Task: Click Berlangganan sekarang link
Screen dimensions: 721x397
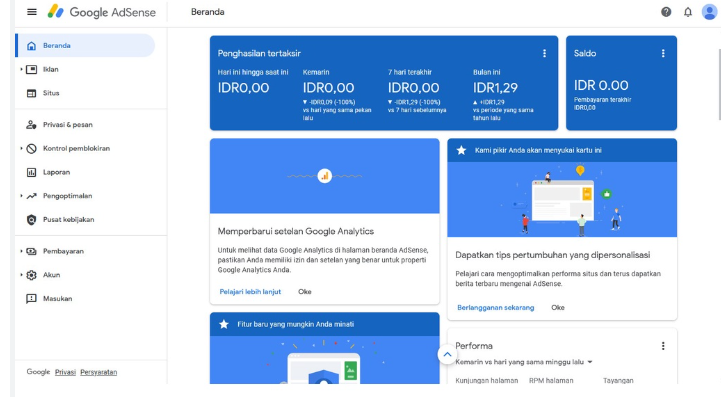Action: click(x=496, y=307)
